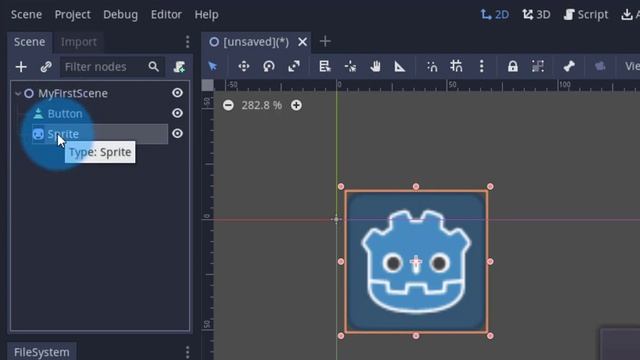Close the [unsaved](*) scene tab

point(302,42)
